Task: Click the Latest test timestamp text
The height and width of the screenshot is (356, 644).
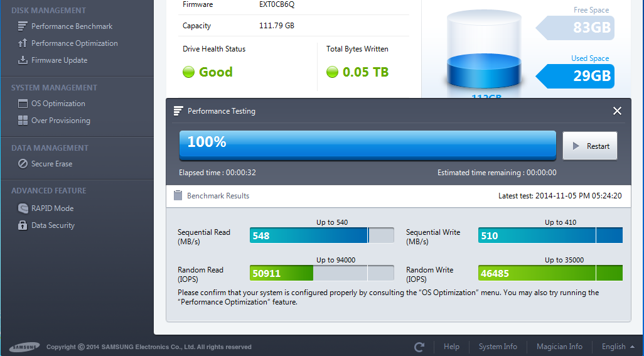Action: [560, 196]
